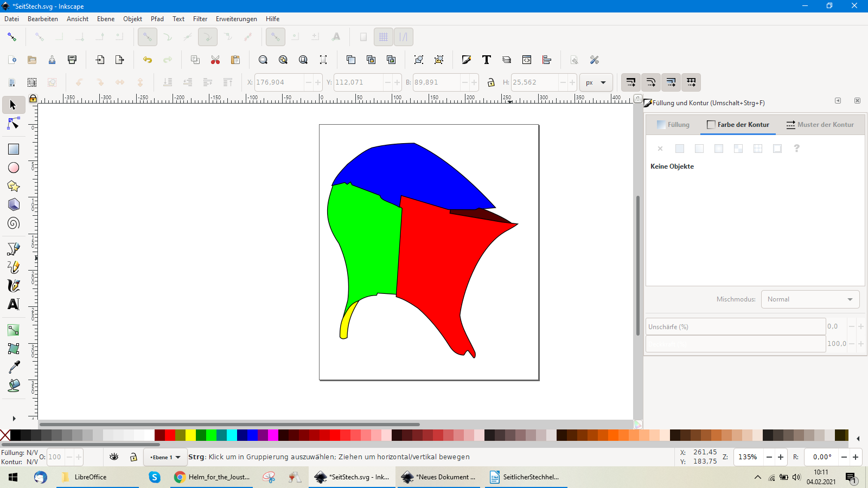The image size is (868, 488).
Task: Open Neues Dokument window from taskbar
Action: [438, 477]
